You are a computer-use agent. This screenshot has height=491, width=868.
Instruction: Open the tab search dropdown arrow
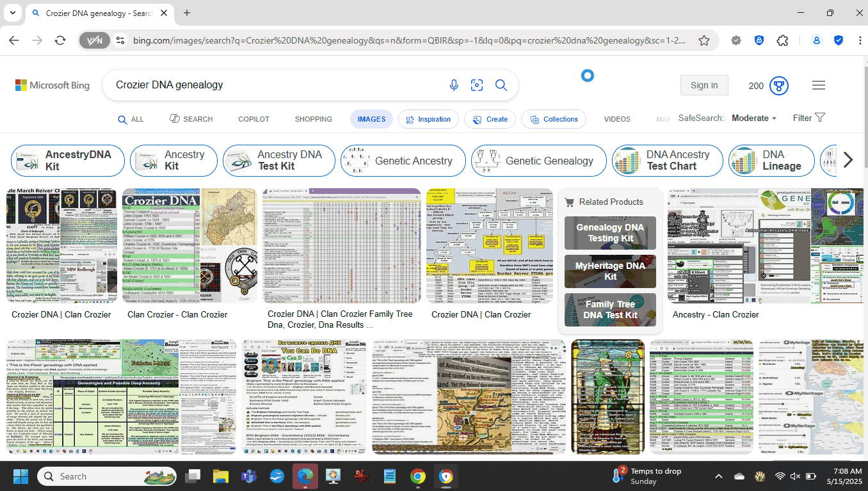[12, 13]
